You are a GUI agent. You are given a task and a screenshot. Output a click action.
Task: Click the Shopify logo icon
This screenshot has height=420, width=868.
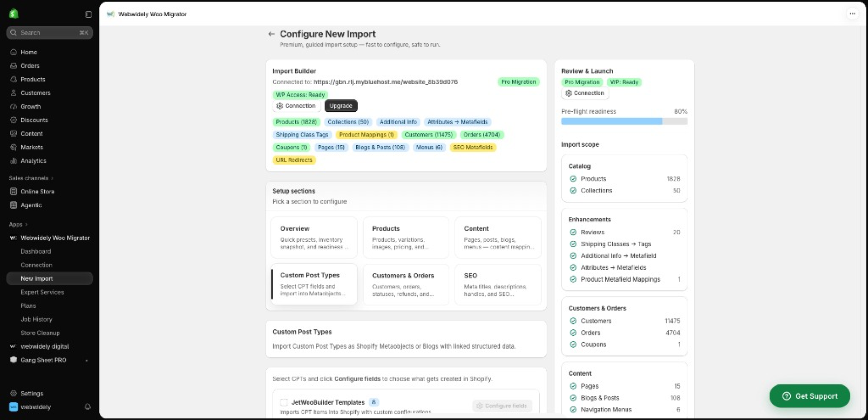tap(14, 14)
